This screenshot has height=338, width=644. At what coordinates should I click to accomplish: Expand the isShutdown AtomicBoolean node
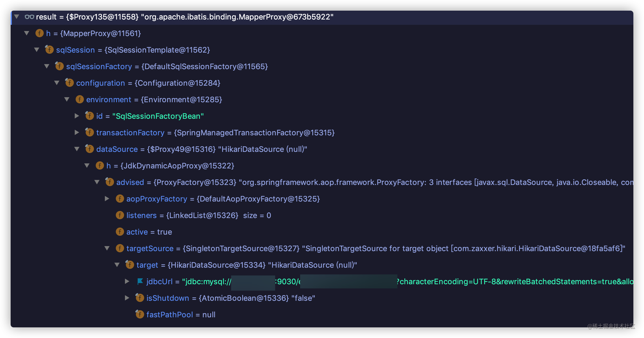(x=127, y=298)
